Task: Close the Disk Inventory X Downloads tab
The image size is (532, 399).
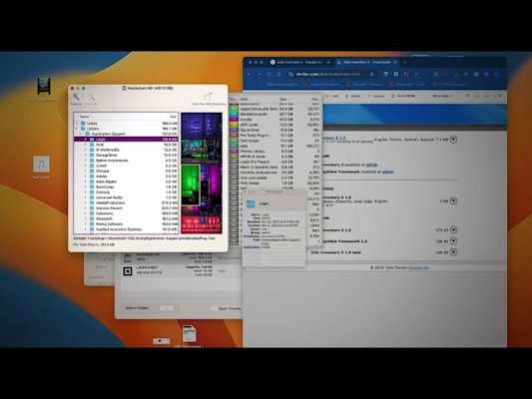Action: click(x=395, y=62)
